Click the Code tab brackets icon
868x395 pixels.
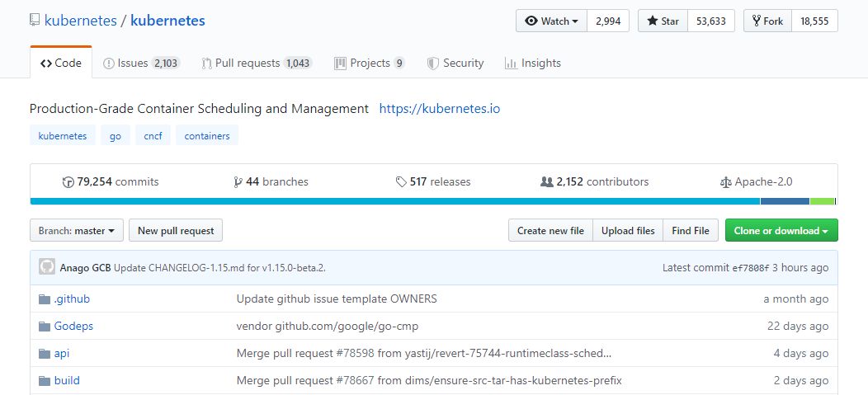point(46,63)
